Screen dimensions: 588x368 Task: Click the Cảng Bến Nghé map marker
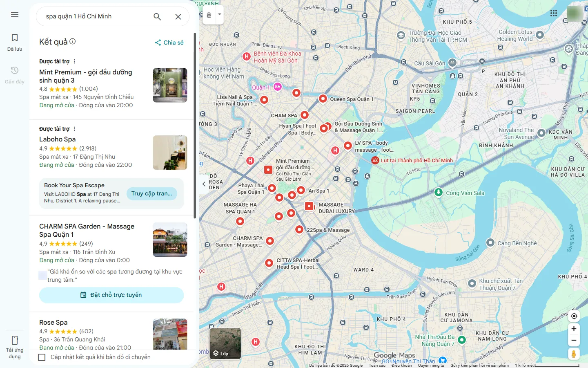pyautogui.click(x=490, y=242)
